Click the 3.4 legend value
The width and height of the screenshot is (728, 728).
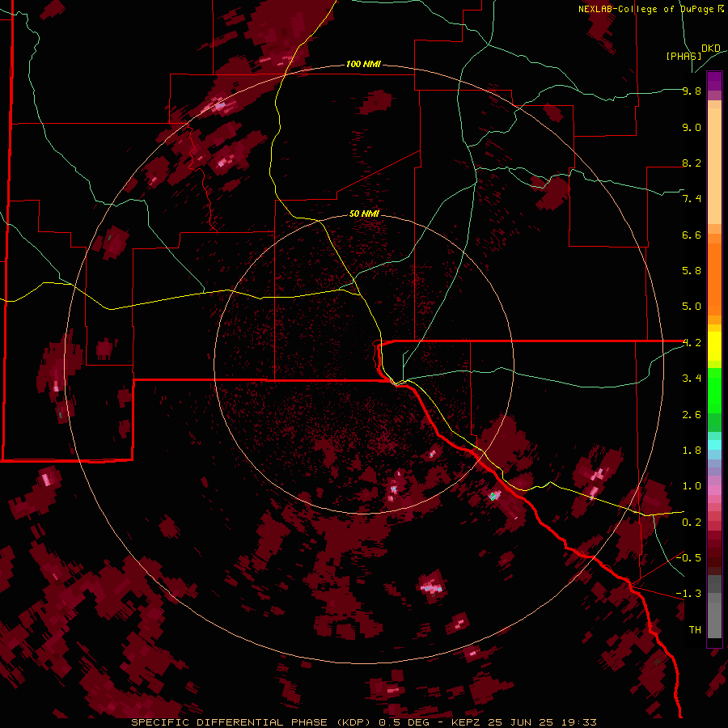(x=692, y=379)
